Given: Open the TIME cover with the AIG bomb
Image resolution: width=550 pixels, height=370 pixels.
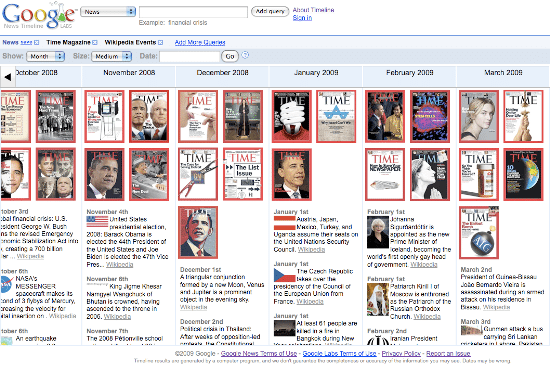Looking at the screenshot, I should point(479,233).
